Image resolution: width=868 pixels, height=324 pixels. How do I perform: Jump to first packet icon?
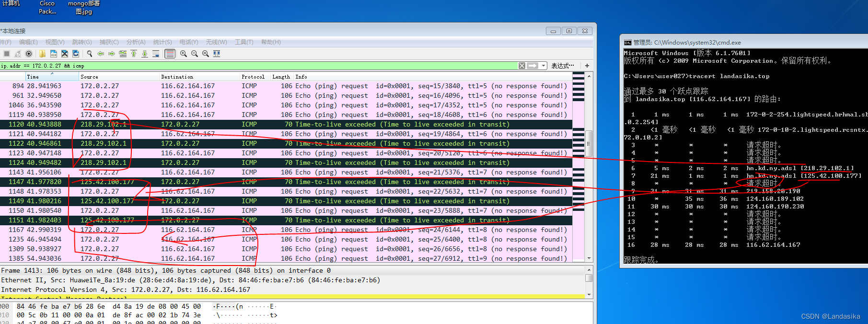point(134,54)
